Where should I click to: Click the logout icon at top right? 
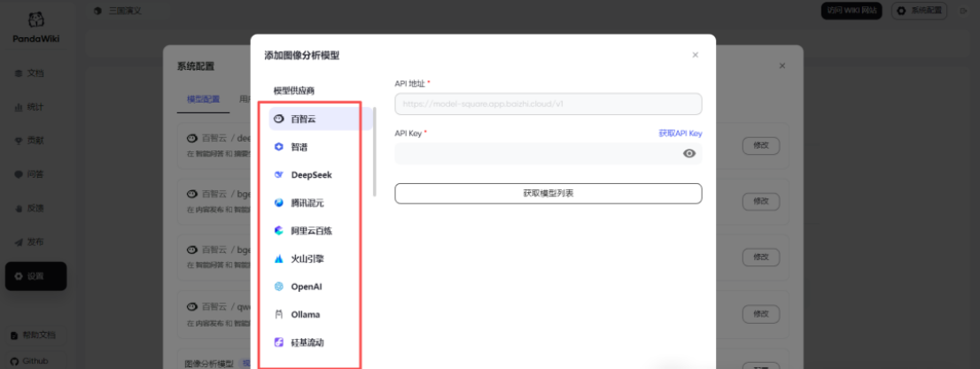[x=962, y=11]
